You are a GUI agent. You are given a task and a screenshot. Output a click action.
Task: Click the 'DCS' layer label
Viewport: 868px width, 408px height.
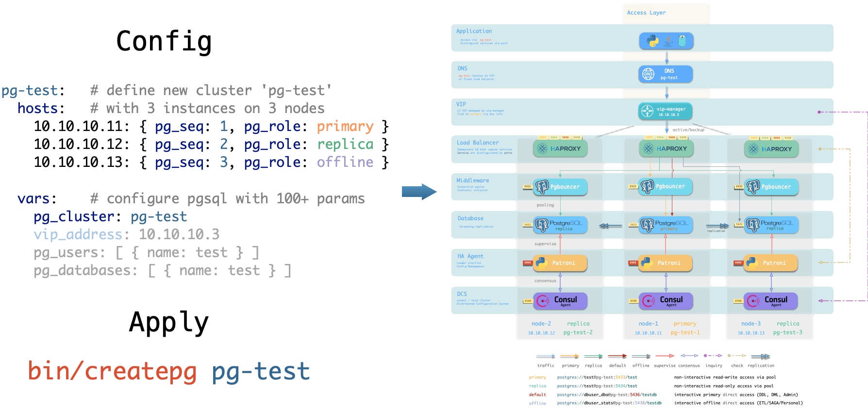pyautogui.click(x=462, y=294)
